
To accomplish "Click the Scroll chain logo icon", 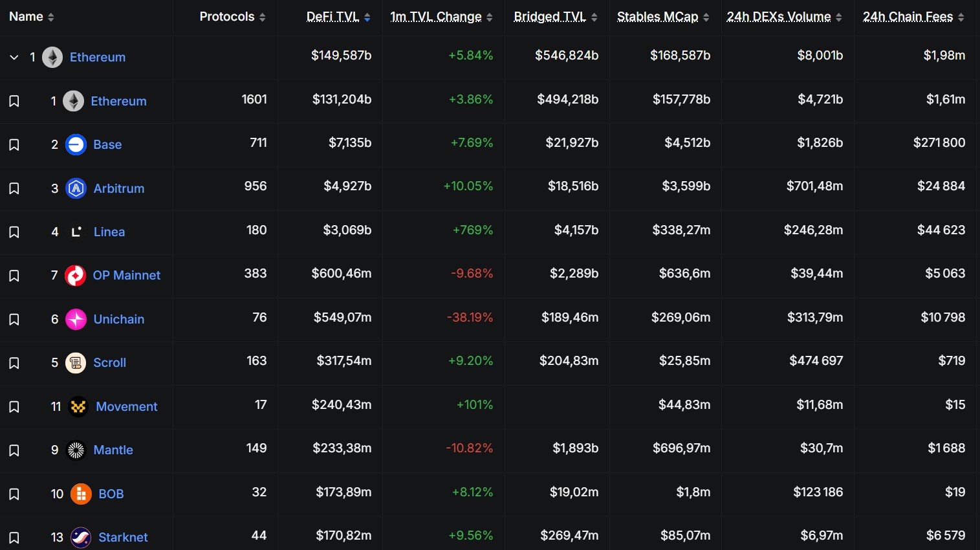I will coord(76,363).
